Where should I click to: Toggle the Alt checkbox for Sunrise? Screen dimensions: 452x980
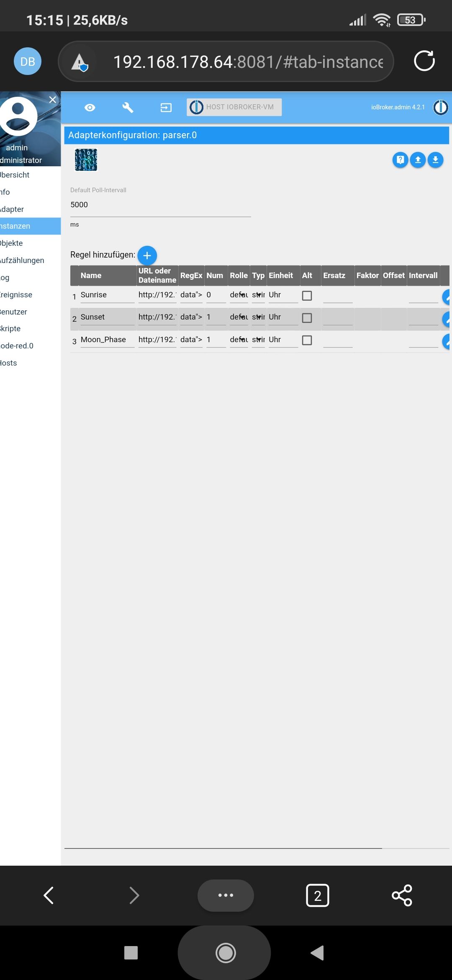tap(307, 296)
